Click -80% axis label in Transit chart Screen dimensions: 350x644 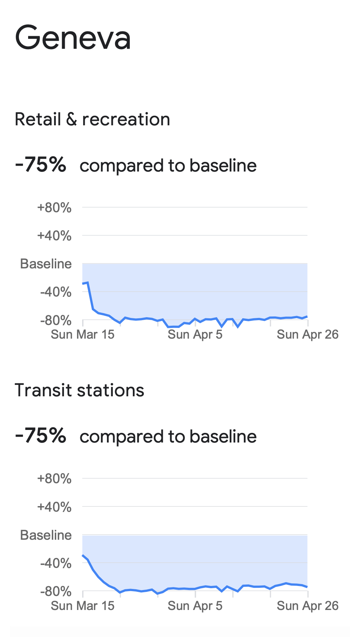[55, 591]
